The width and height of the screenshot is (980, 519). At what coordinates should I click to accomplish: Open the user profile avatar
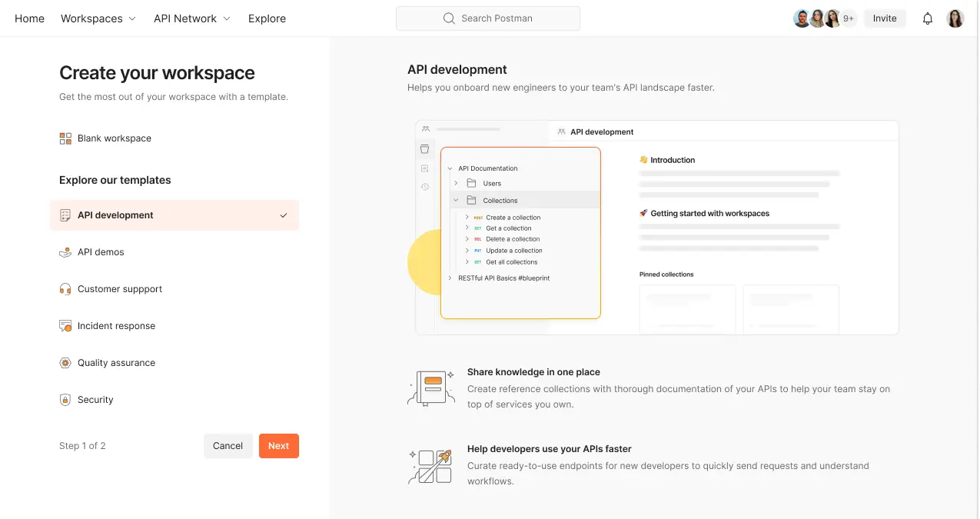pos(955,18)
